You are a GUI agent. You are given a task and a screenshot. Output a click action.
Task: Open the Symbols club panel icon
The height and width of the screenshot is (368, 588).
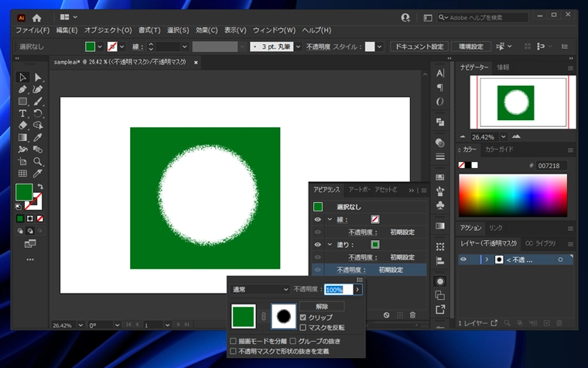coord(440,205)
